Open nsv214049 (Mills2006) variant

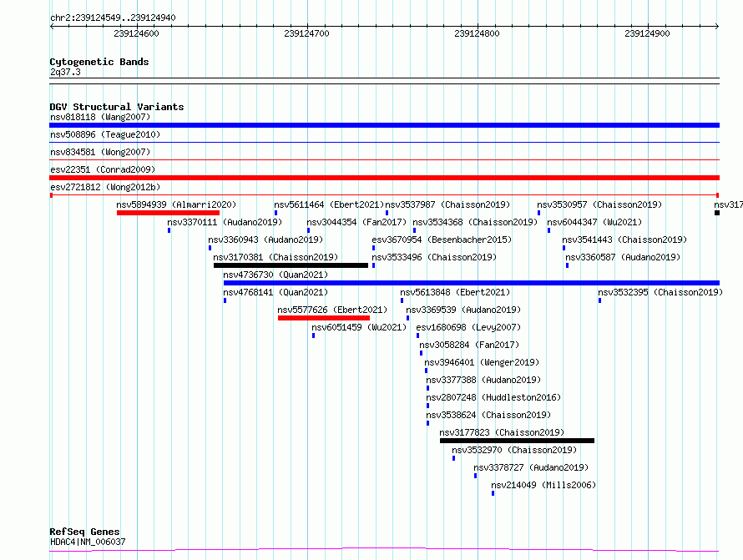(x=543, y=485)
